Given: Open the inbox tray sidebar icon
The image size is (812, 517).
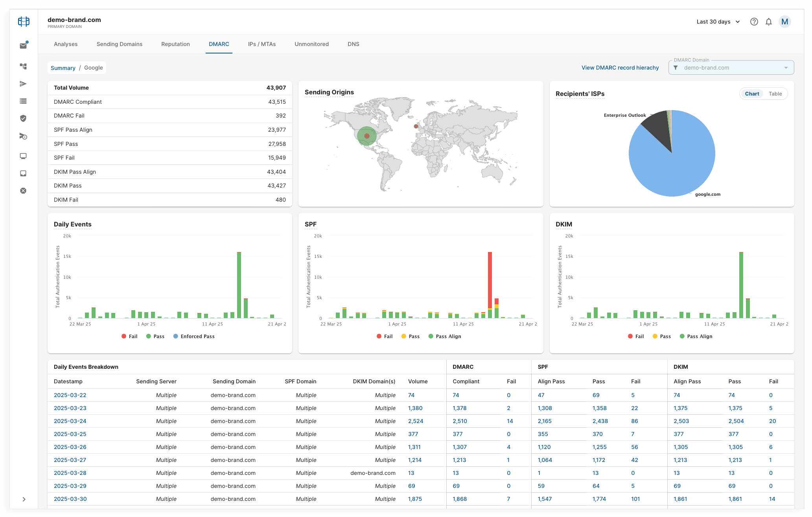Looking at the screenshot, I should click(23, 173).
